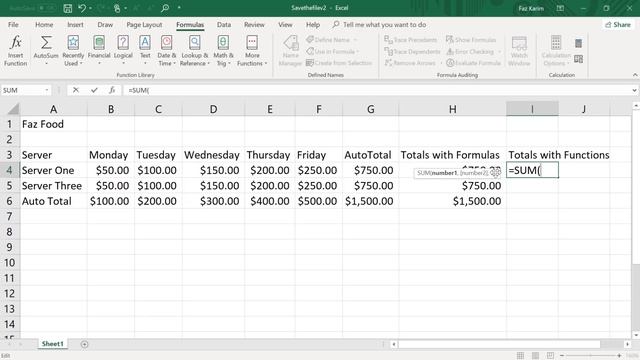The height and width of the screenshot is (360, 640).
Task: Undo the last action
Action: (x=82, y=8)
